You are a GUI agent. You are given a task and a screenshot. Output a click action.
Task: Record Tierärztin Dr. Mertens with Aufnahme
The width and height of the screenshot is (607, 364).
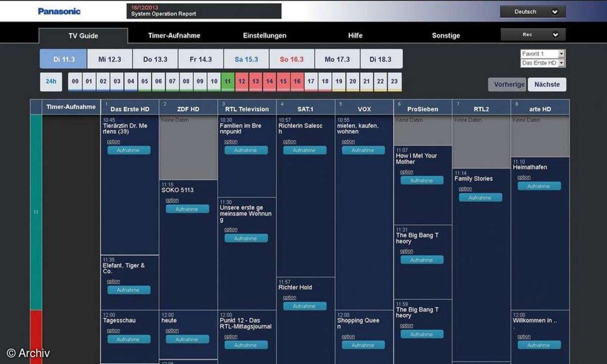point(128,150)
